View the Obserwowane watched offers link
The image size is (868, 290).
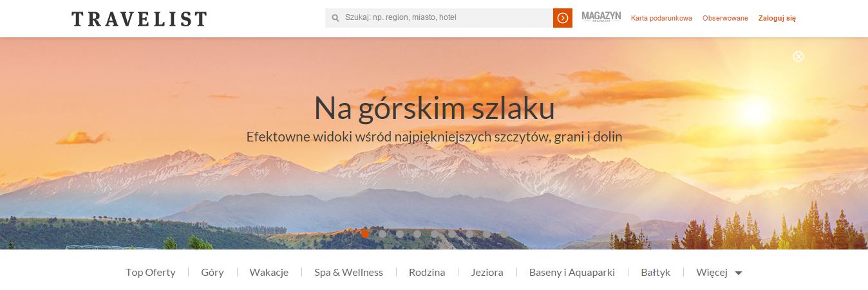tap(725, 18)
